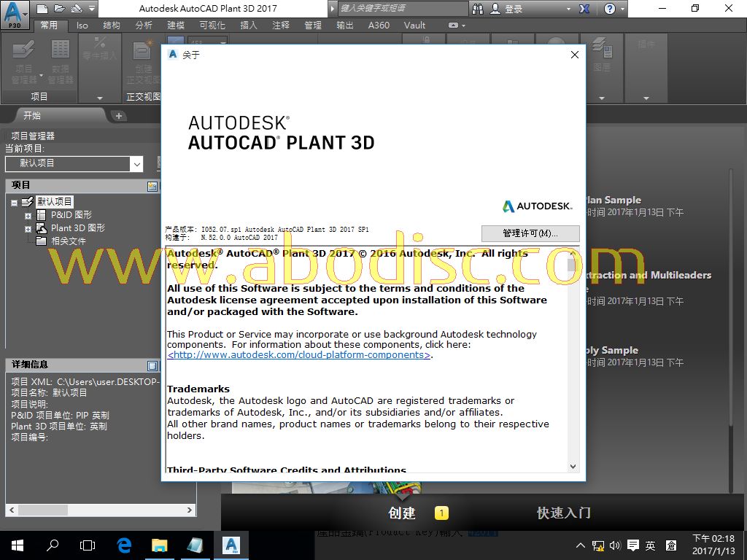
Task: Select the 管理 ribbon tab
Action: [x=313, y=26]
